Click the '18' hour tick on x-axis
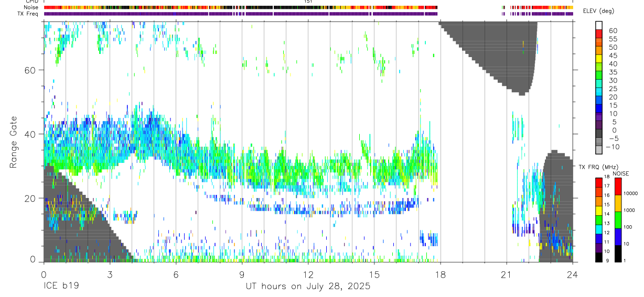 (x=441, y=274)
